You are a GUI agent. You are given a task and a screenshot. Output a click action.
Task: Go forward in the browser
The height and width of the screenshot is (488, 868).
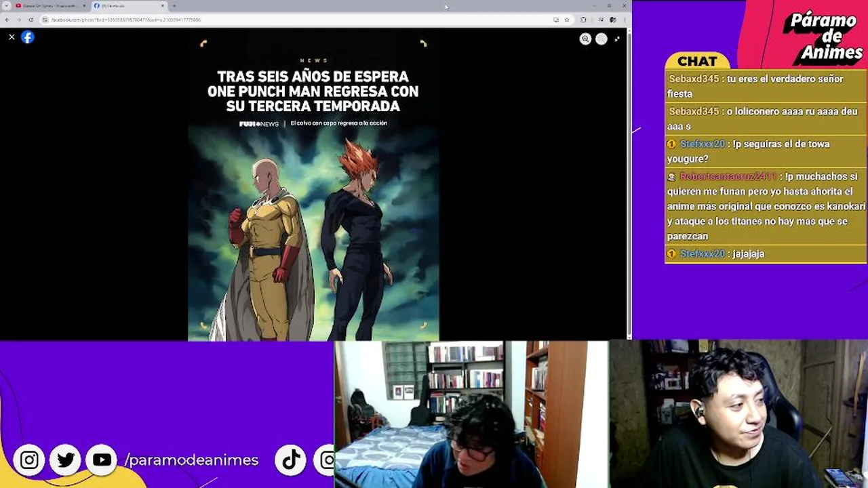pyautogui.click(x=19, y=20)
